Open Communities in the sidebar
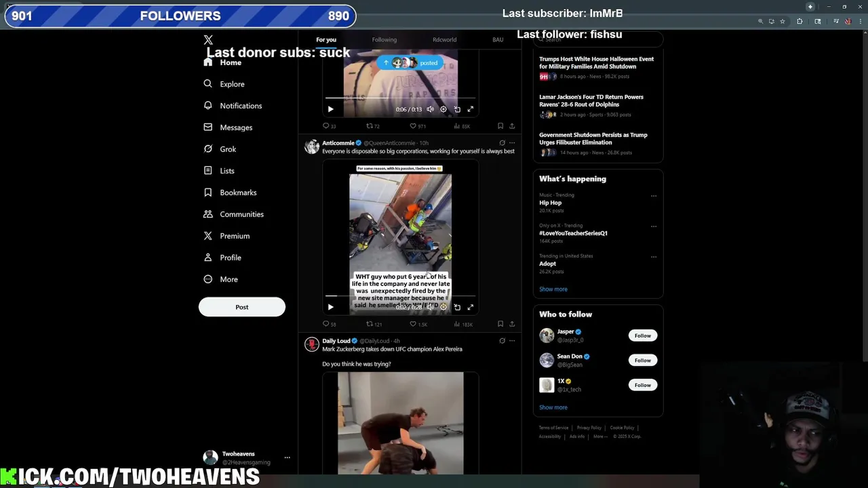This screenshot has width=868, height=488. [233, 214]
